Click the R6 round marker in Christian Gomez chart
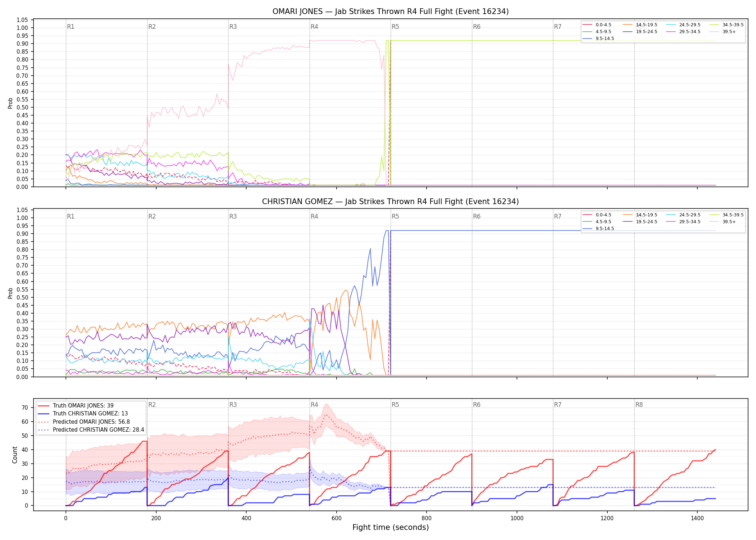This screenshot has width=756, height=540. [477, 216]
